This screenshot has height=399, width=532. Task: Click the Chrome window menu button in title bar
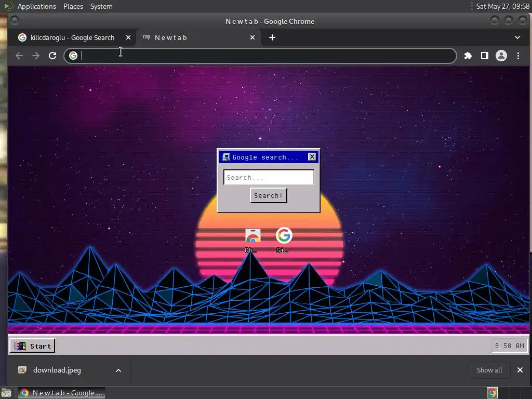[x=14, y=21]
